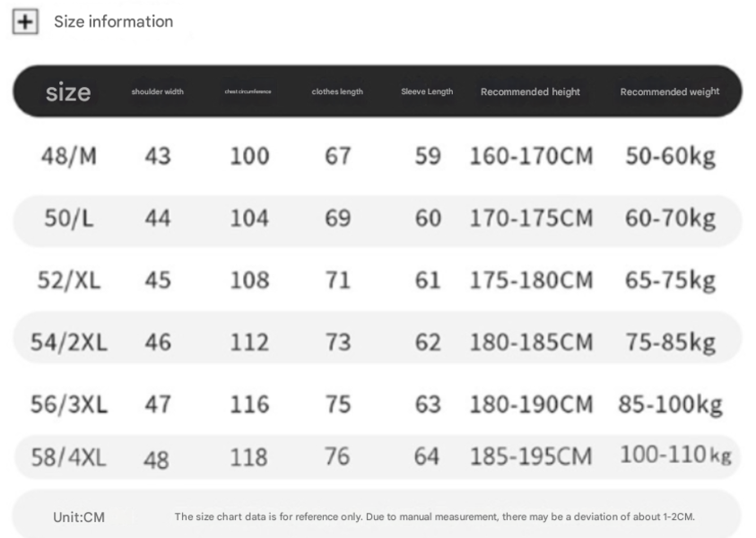Viewport: 756px width, 538px height.
Task: Click the Unit:CM label
Action: click(x=79, y=517)
